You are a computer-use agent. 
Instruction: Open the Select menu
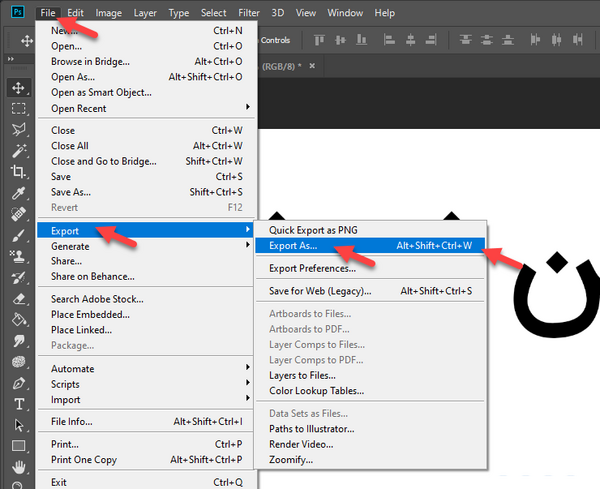click(214, 13)
